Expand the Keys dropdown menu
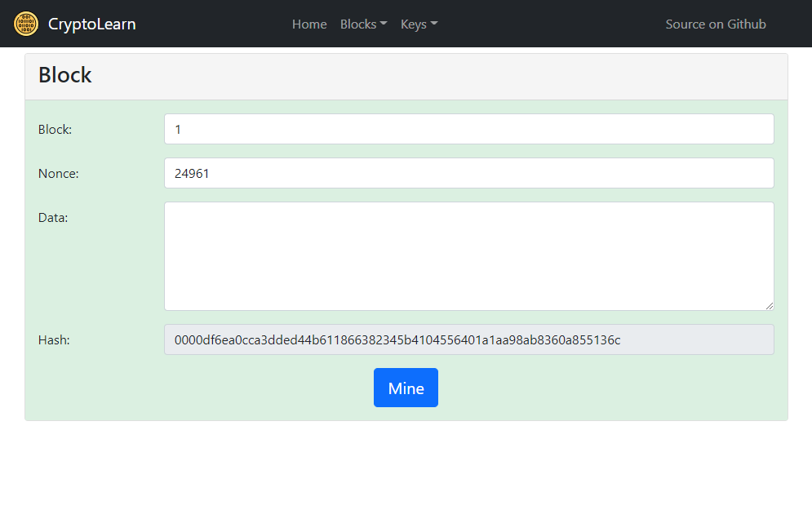 [x=419, y=24]
